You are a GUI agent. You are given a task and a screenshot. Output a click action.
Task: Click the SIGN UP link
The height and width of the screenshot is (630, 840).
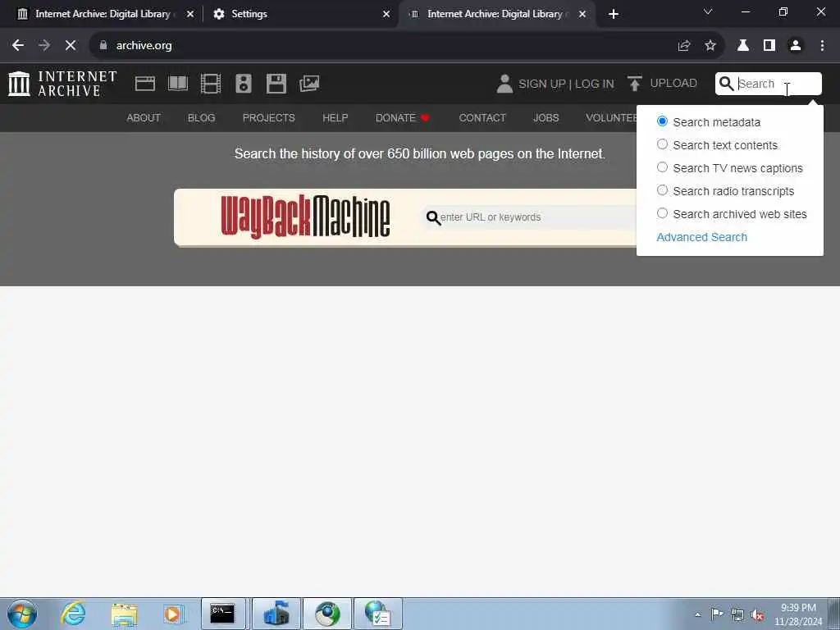coord(541,84)
